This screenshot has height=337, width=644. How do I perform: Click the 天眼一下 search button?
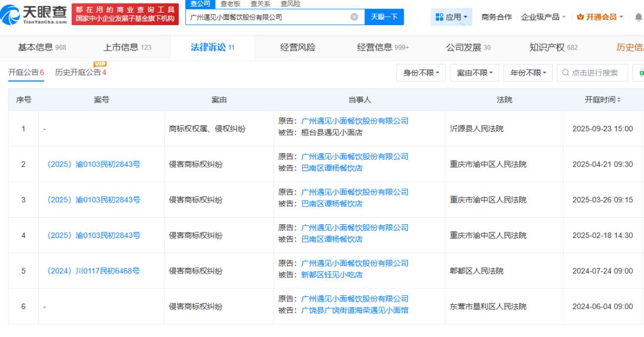coord(384,17)
